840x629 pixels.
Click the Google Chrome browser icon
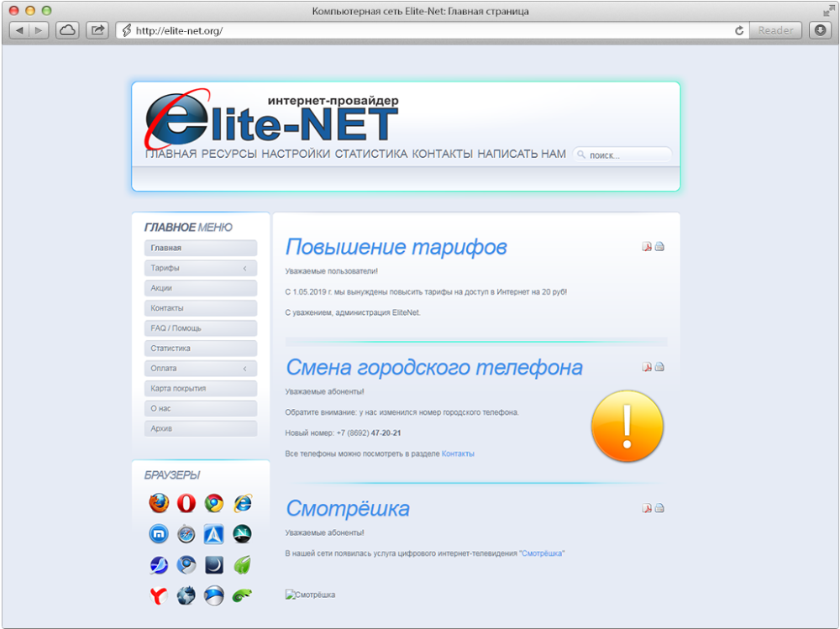tap(213, 503)
